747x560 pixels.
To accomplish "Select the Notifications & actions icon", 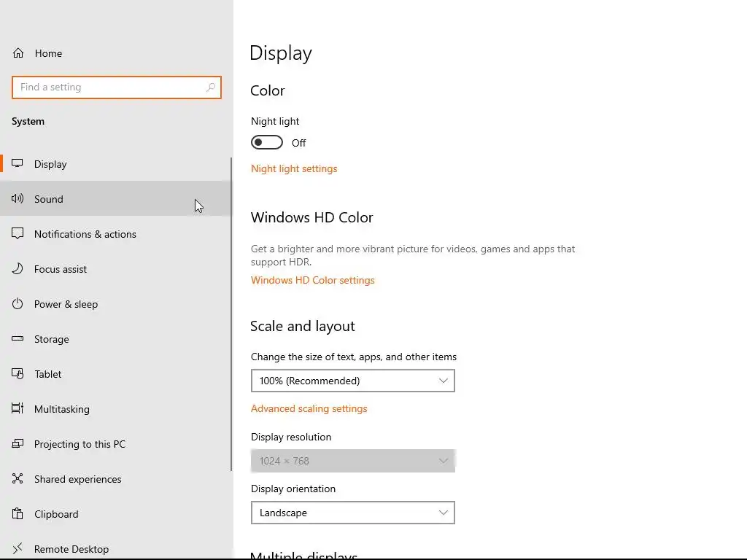I will (x=18, y=234).
